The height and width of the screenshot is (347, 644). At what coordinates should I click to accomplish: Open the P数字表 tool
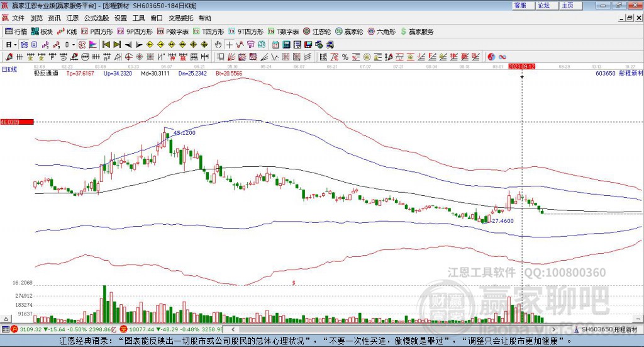173,31
